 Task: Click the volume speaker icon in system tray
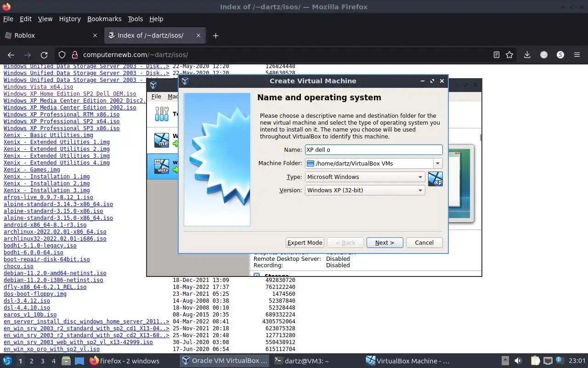518,361
